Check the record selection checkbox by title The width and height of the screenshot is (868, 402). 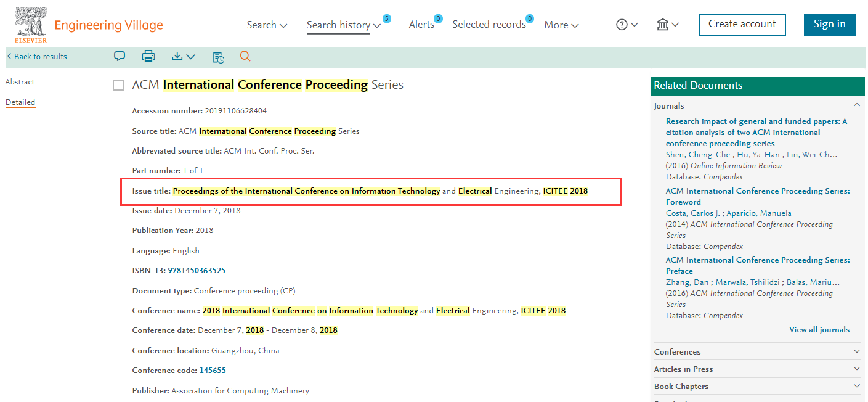tap(118, 85)
